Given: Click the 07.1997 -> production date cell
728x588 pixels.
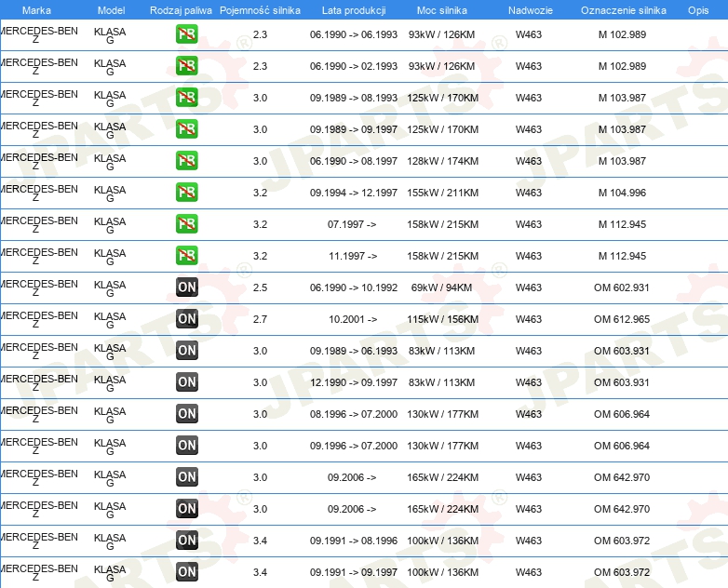Looking at the screenshot, I should [x=352, y=224].
